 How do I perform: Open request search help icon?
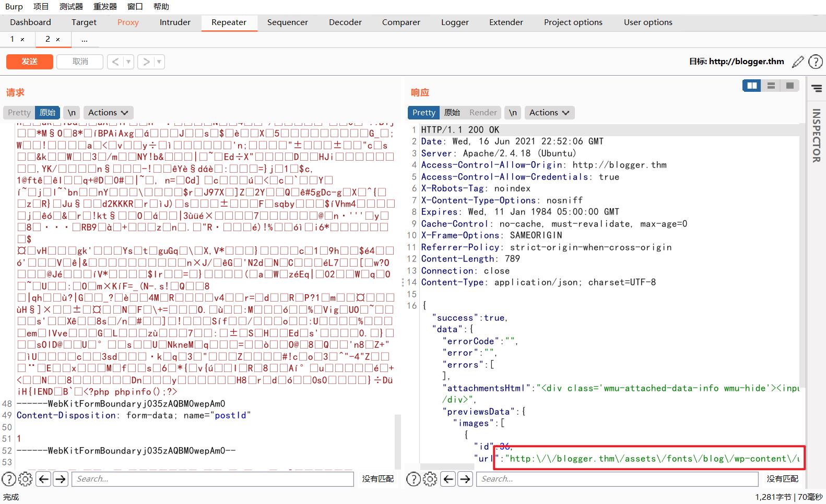tap(8, 479)
